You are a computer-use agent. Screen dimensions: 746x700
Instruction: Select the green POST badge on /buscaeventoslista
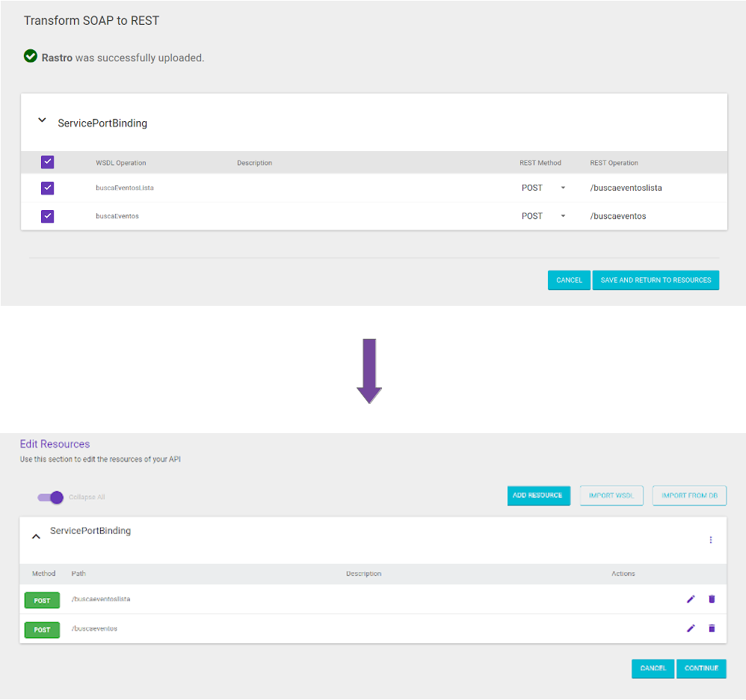(42, 599)
